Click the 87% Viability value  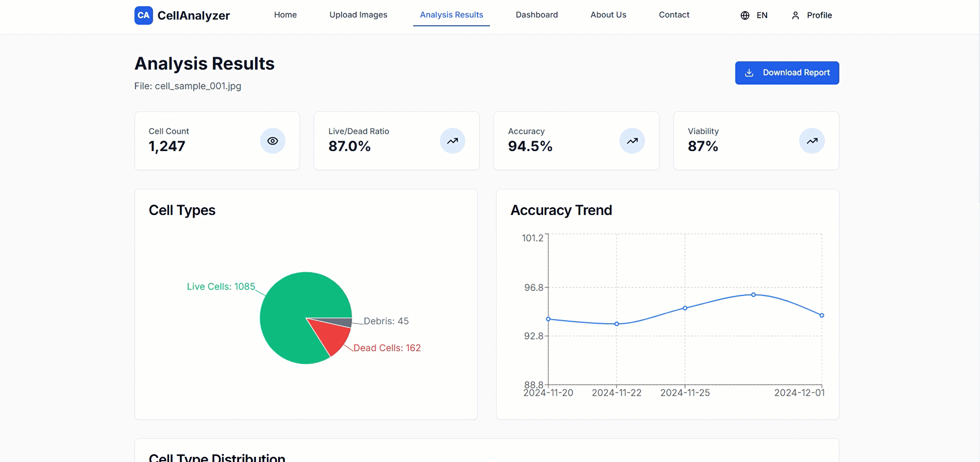coord(703,147)
